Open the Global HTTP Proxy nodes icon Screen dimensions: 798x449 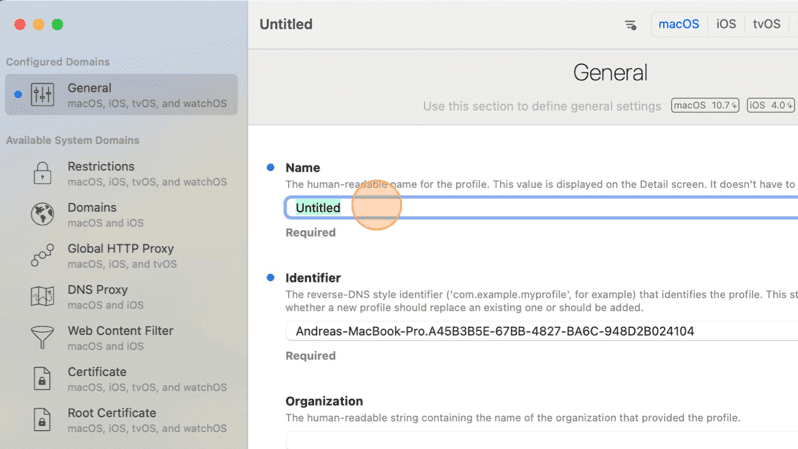tap(42, 255)
